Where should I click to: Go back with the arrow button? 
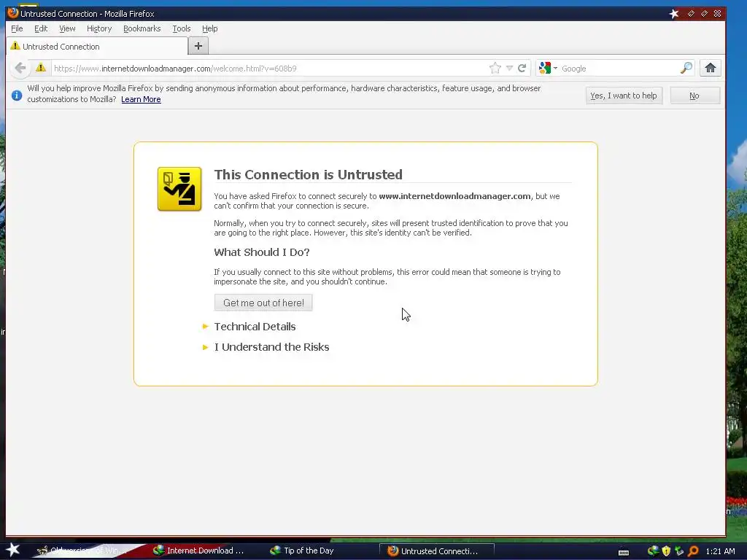coord(20,68)
